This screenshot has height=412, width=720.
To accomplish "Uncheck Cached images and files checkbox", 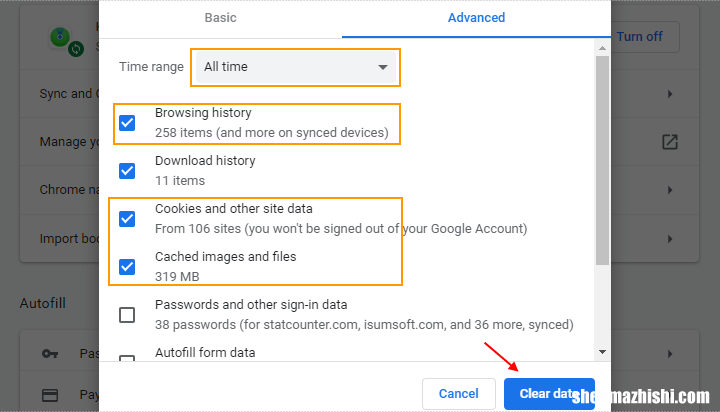I will 127,267.
